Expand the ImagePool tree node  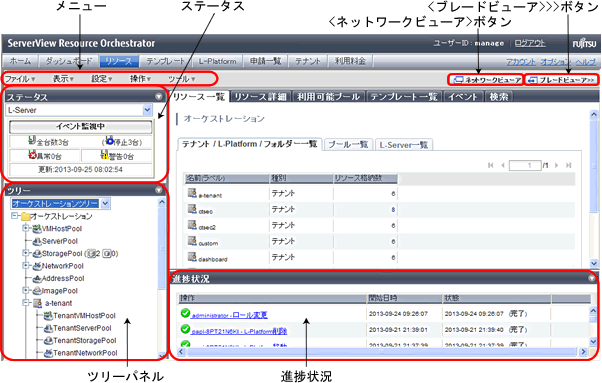click(x=26, y=291)
